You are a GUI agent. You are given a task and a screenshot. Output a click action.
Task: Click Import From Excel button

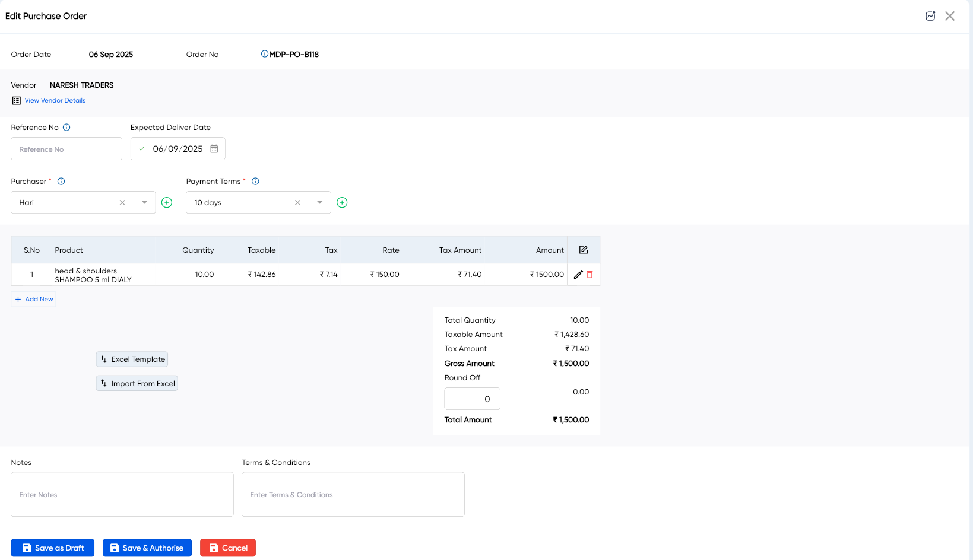click(x=137, y=383)
